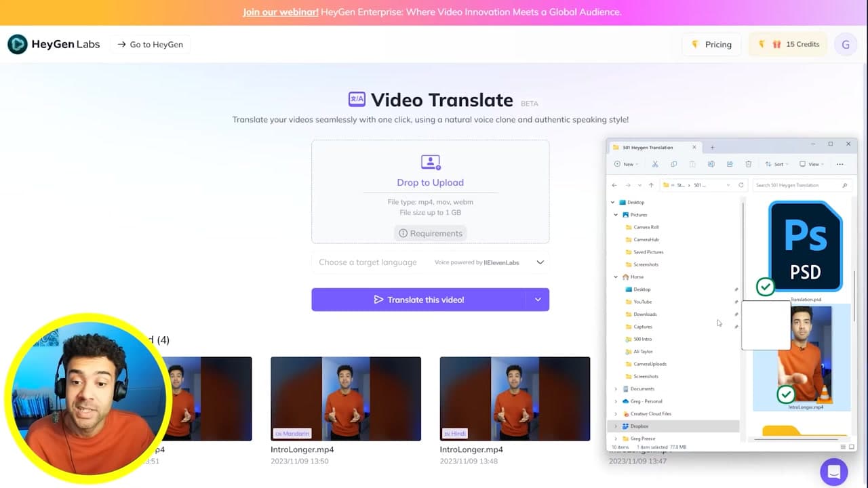Screen dimensions: 868x488
Task: Open the Hindi IntroLonger.mp4 video thumbnail
Action: click(515, 399)
